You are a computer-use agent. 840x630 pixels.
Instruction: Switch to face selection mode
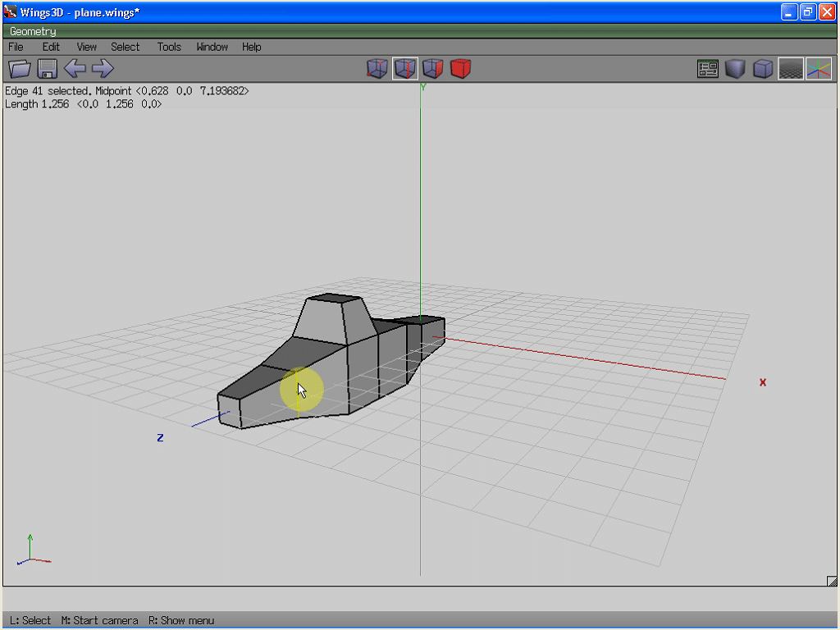[x=433, y=69]
